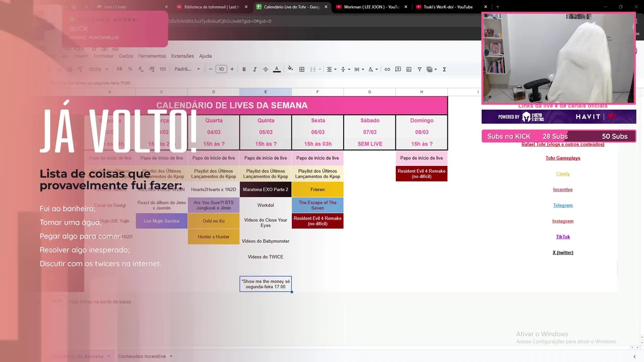
Task: Open the X (twitter) link
Action: [x=562, y=252]
